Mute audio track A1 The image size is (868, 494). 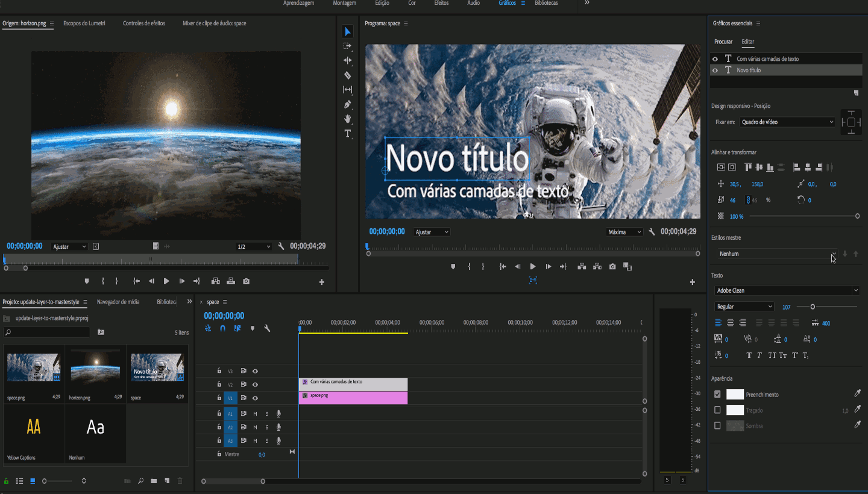coord(255,413)
